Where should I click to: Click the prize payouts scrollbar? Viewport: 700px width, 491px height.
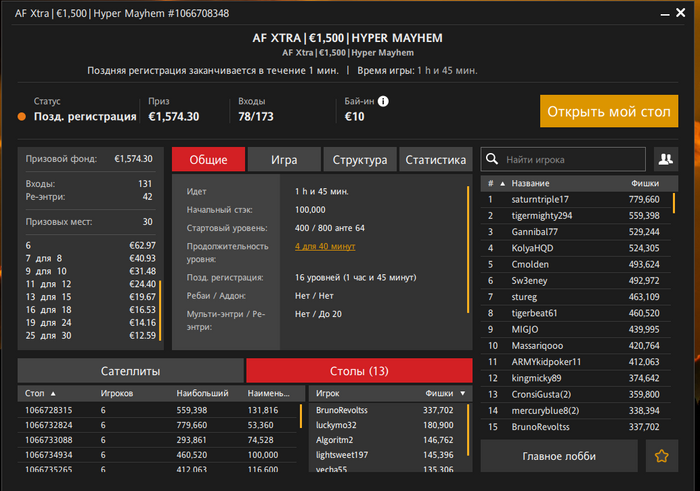click(x=160, y=310)
